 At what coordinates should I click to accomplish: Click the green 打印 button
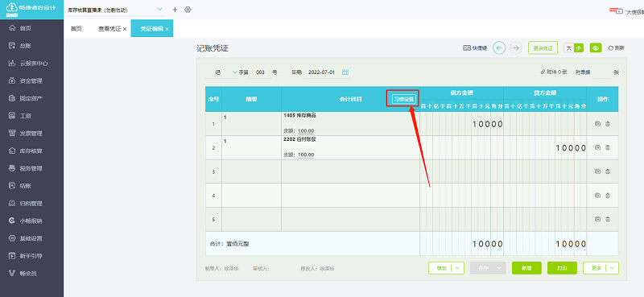pyautogui.click(x=562, y=268)
